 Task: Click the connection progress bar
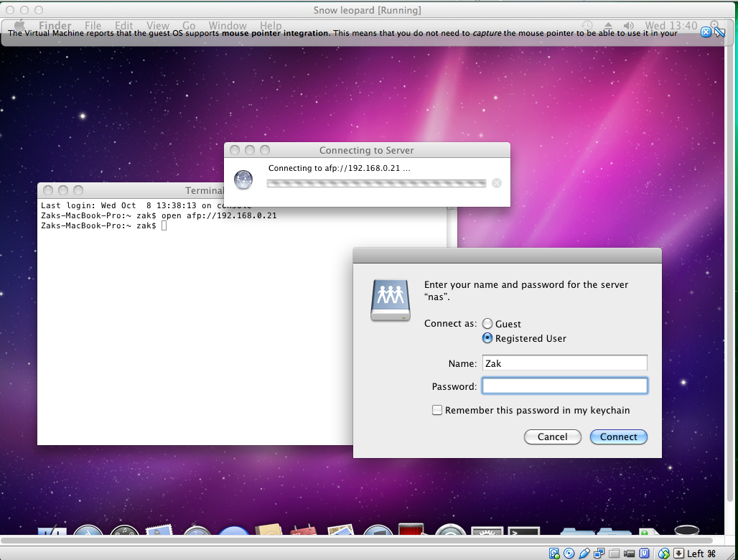[376, 184]
